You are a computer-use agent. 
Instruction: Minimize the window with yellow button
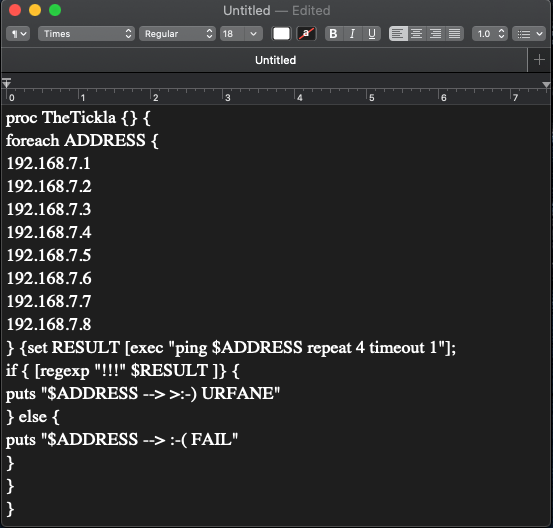[35, 10]
